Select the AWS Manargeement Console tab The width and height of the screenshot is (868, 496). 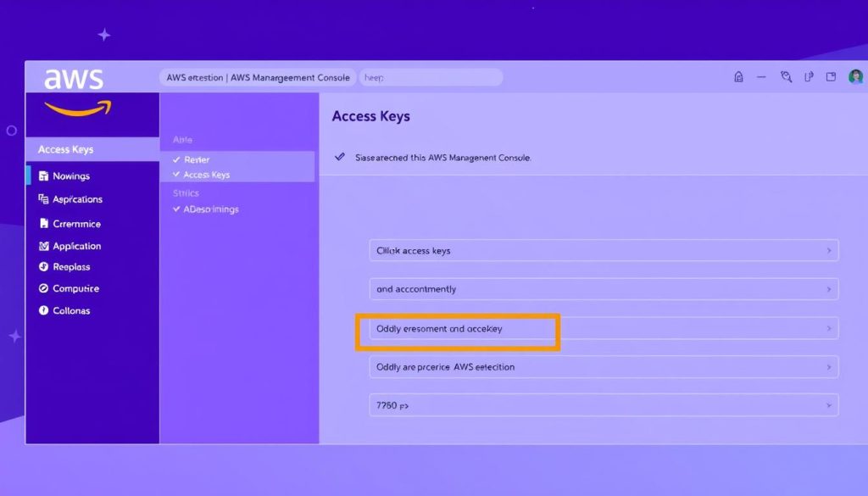(x=258, y=77)
